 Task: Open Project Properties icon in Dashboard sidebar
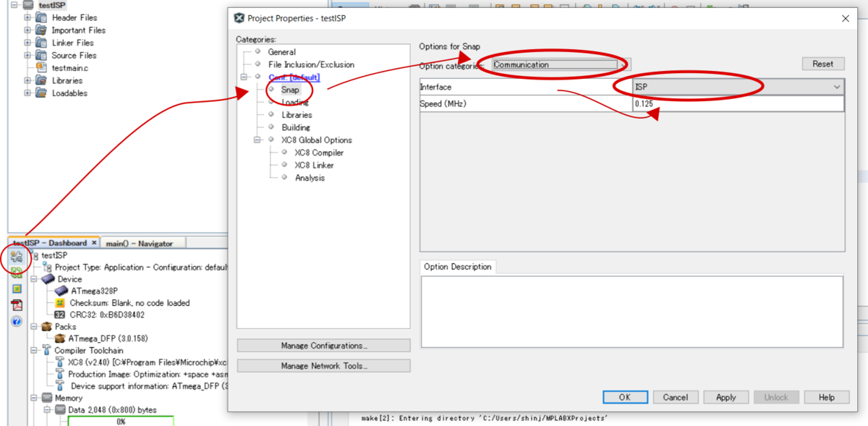(x=17, y=256)
